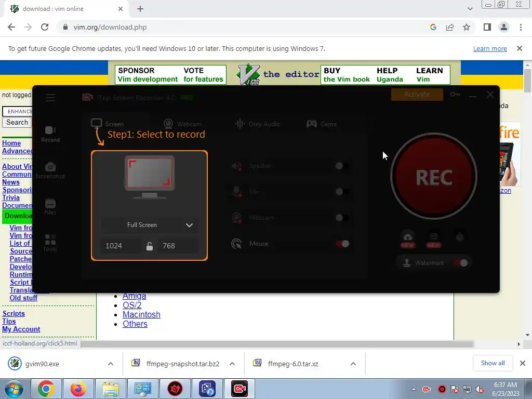Open the Screenshot sidebar section
532x399 pixels.
(x=50, y=170)
